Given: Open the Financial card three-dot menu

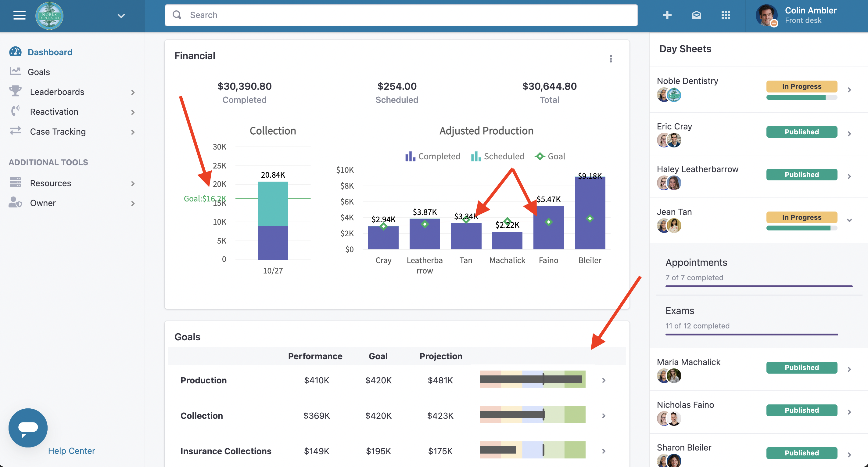Looking at the screenshot, I should (x=611, y=59).
